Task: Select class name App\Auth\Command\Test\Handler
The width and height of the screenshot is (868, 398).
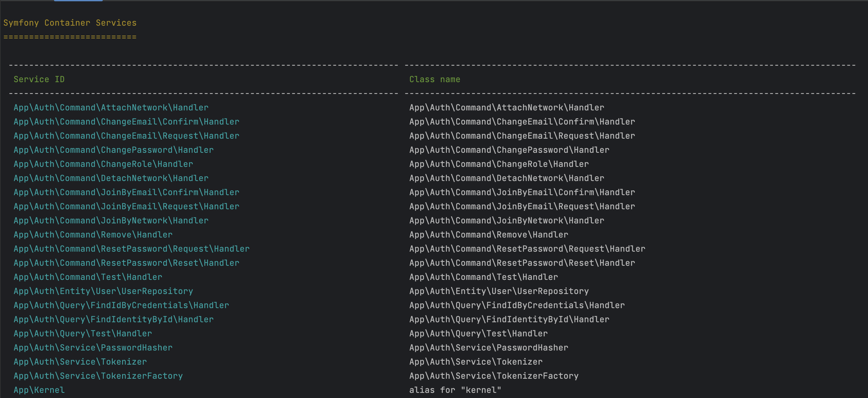Action: pyautogui.click(x=484, y=277)
